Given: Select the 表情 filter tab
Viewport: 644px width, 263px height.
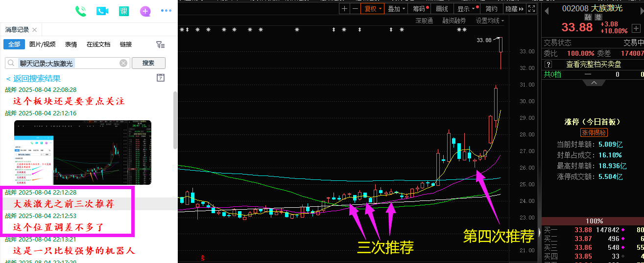Looking at the screenshot, I should (x=71, y=44).
